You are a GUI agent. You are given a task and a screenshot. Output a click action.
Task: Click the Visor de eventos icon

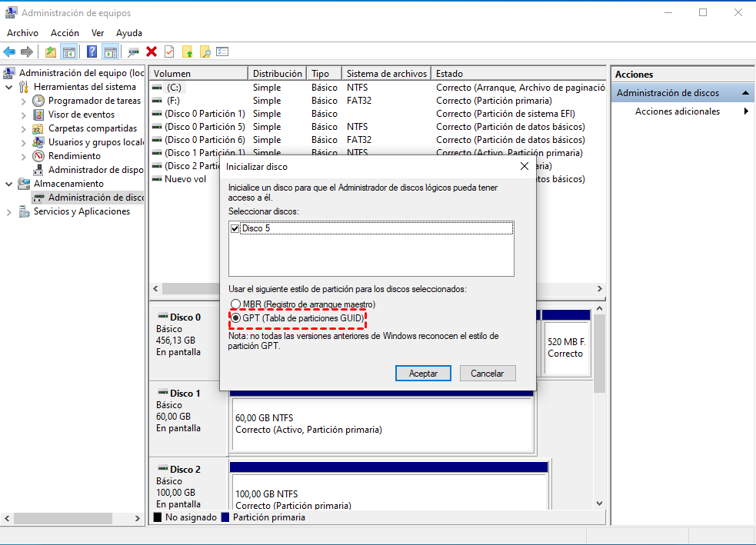(38, 115)
